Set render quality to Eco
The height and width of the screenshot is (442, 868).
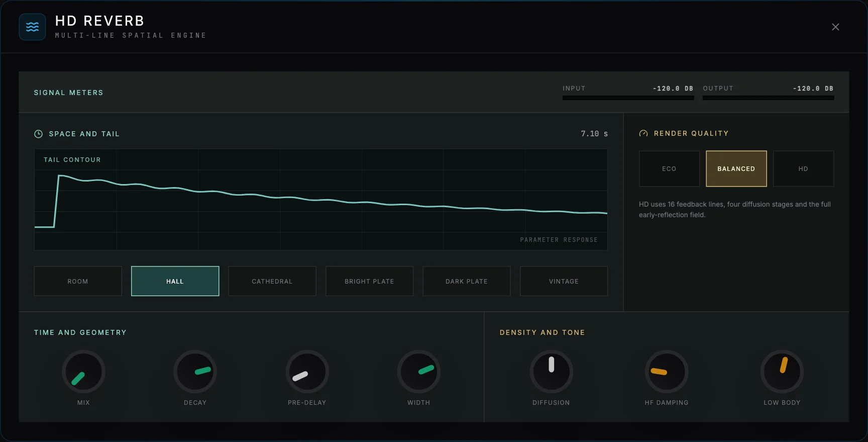click(x=669, y=168)
